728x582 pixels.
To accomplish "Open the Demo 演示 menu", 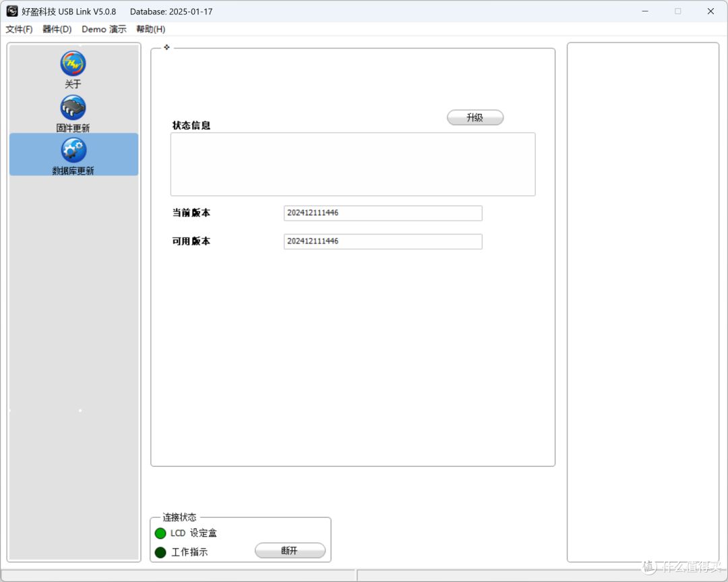I will (104, 29).
